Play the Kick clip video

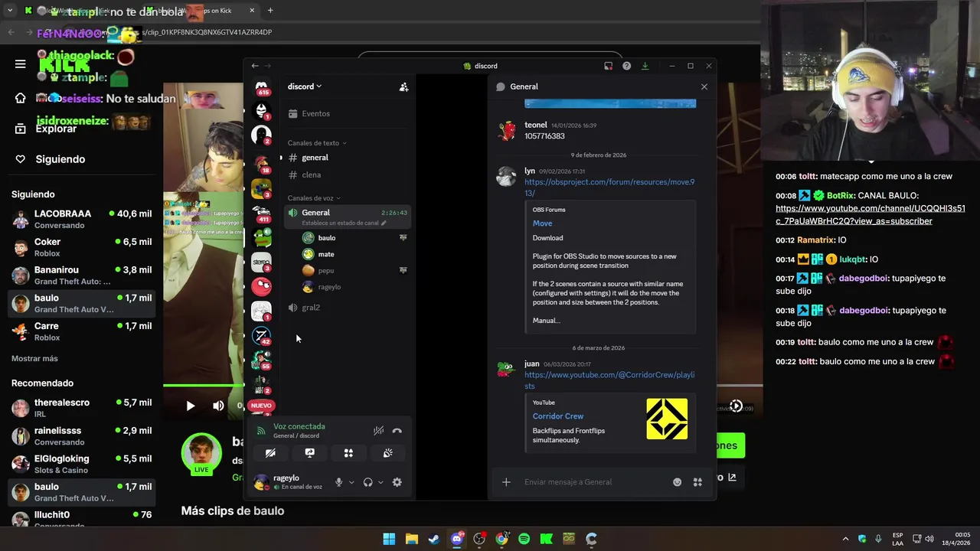(190, 406)
